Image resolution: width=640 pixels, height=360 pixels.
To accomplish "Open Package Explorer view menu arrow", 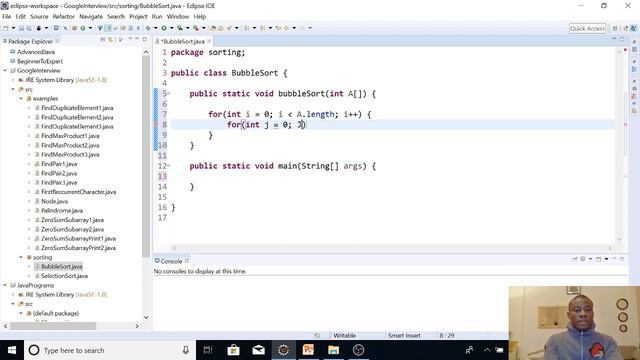I will pyautogui.click(x=130, y=39).
